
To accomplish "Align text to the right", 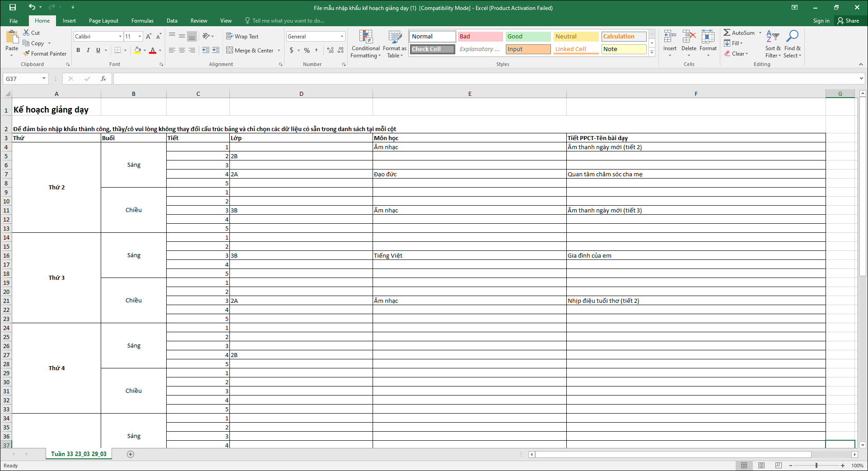I will tap(192, 50).
